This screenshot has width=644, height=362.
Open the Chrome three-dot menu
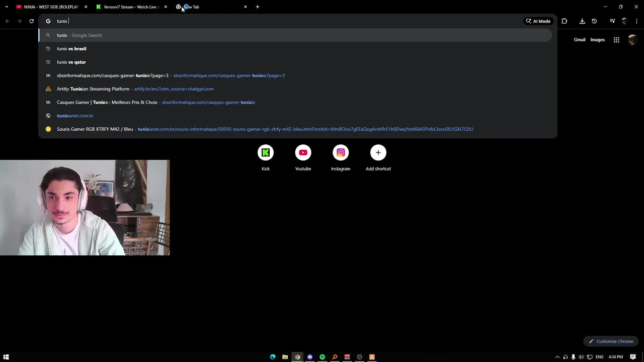click(636, 21)
